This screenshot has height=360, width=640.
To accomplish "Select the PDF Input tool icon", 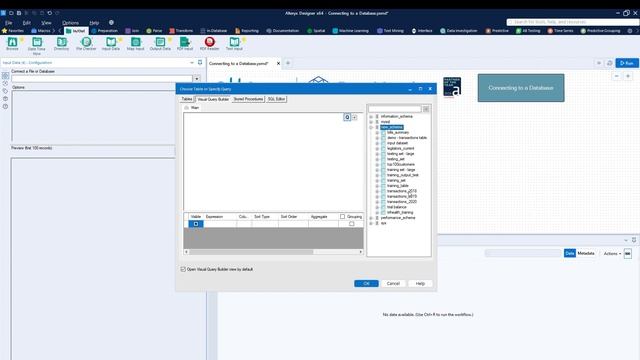I will (185, 42).
